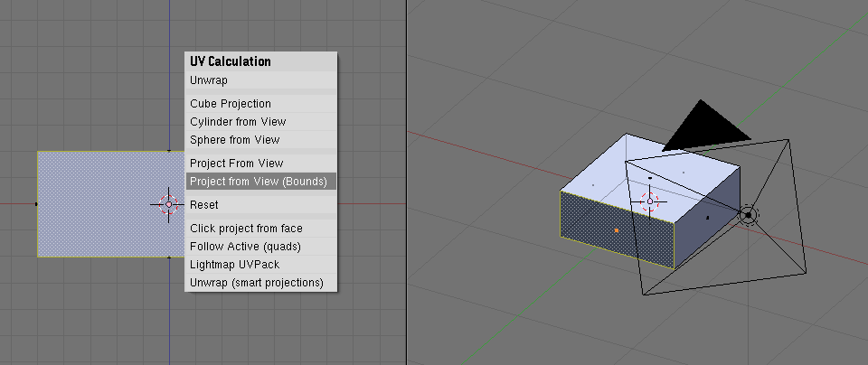The image size is (868, 365).
Task: Choose Sphere from View
Action: [x=260, y=140]
